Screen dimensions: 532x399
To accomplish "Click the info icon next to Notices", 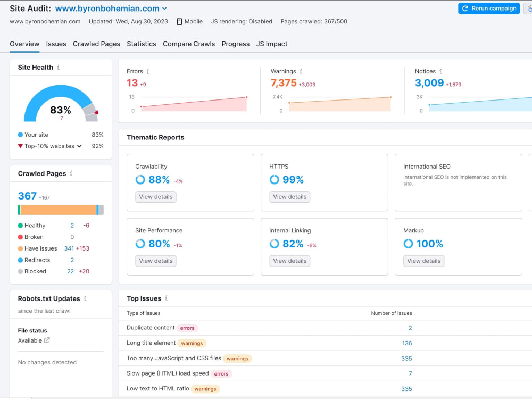I will click(x=440, y=71).
